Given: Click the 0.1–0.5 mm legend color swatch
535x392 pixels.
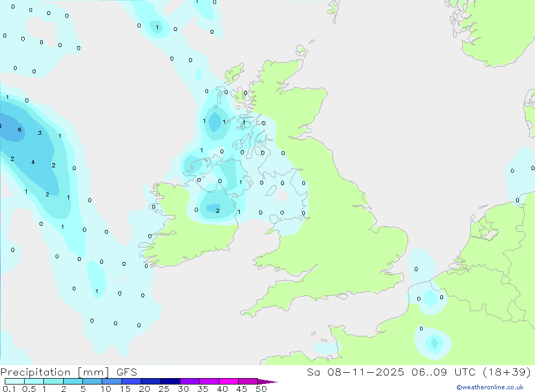Looking at the screenshot, I should [14, 381].
